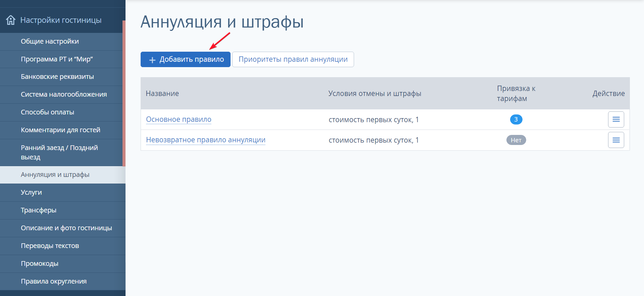The image size is (644, 296).
Task: Go to Общие настройки
Action: pyautogui.click(x=61, y=42)
